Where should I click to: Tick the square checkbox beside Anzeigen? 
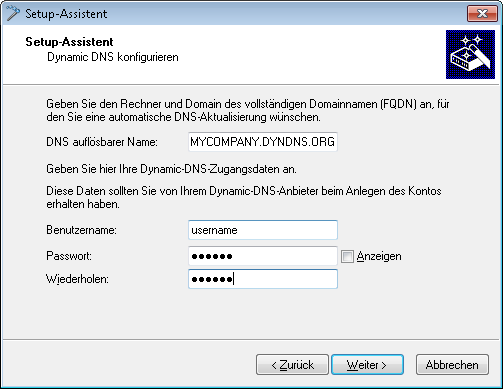tap(347, 256)
